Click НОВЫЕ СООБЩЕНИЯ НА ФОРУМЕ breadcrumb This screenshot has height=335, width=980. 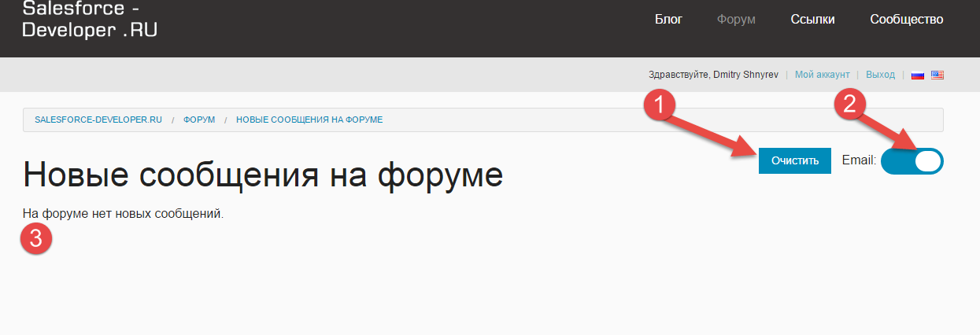pos(309,120)
